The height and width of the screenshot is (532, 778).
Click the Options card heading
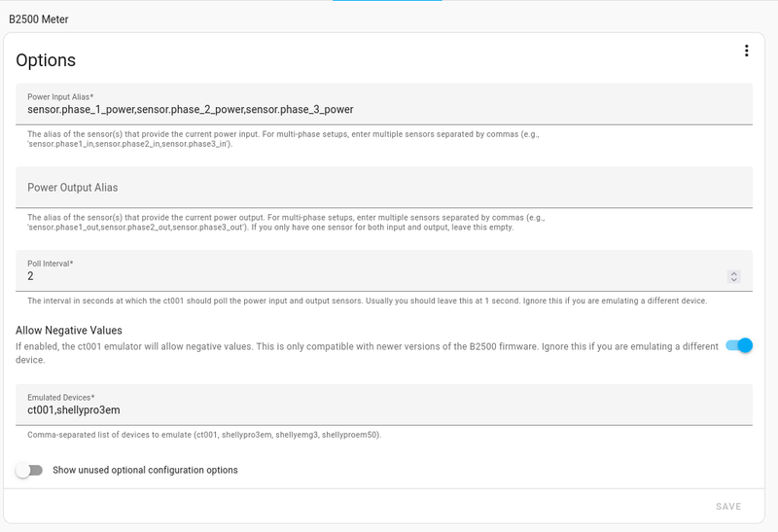46,60
